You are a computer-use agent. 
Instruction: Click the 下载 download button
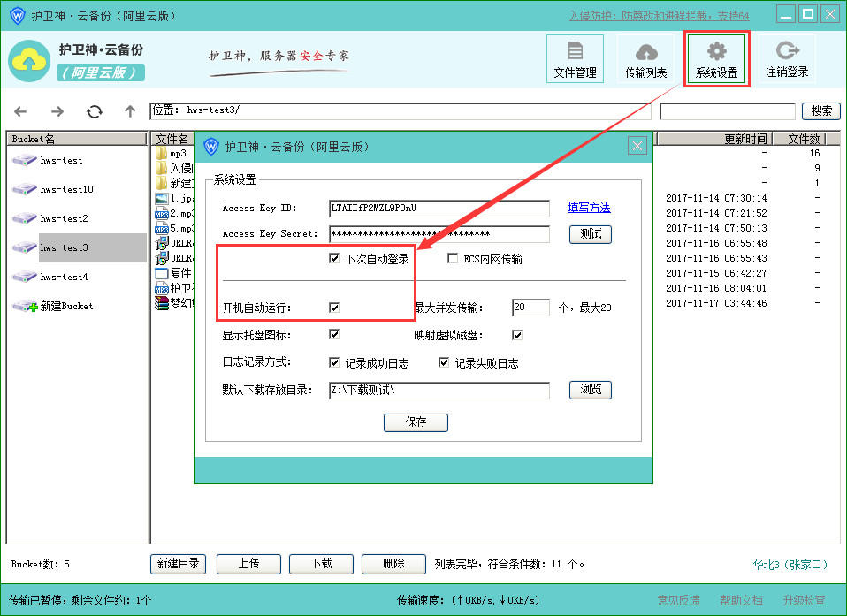321,564
